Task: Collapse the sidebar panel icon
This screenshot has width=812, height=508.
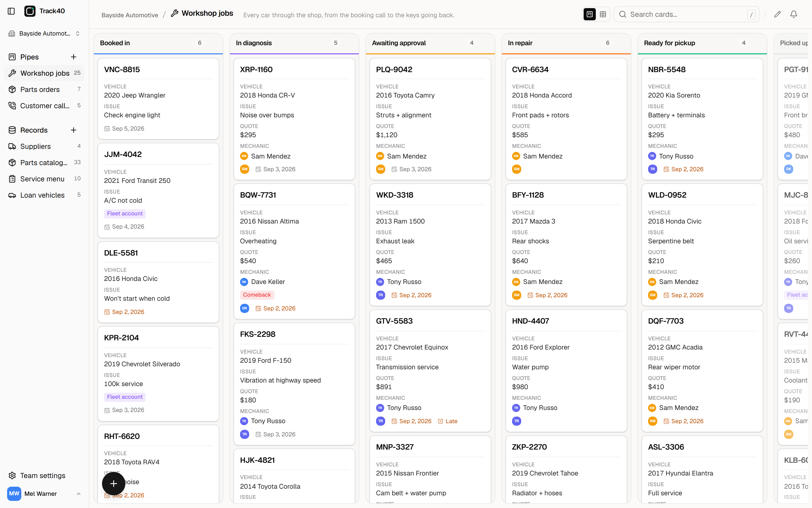Action: tap(11, 11)
